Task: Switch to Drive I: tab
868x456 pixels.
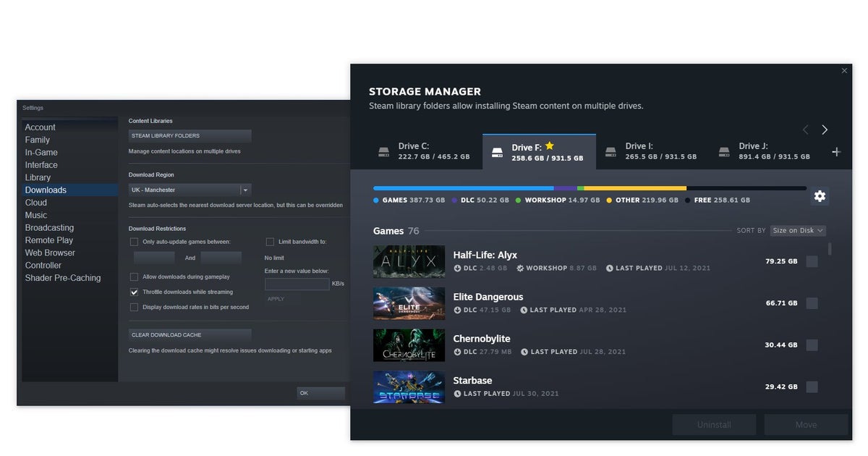Action: (x=652, y=152)
